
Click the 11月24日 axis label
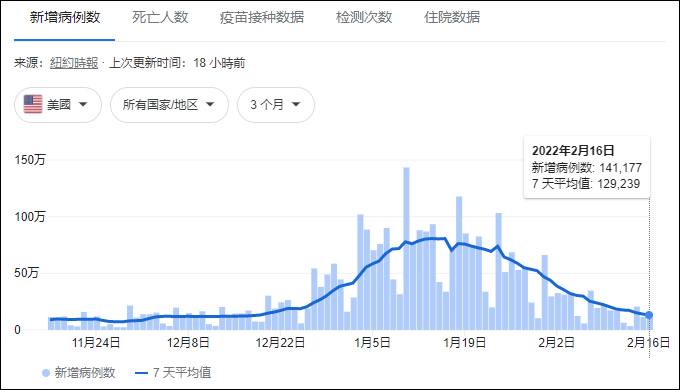(x=96, y=343)
